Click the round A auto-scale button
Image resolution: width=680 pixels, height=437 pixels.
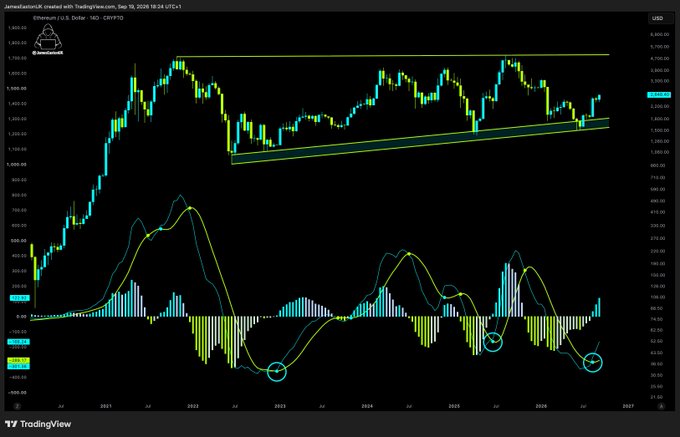pos(661,406)
